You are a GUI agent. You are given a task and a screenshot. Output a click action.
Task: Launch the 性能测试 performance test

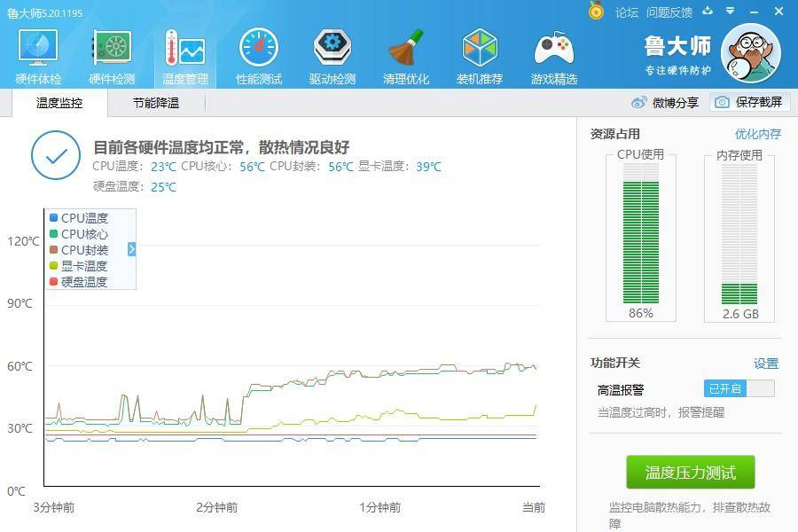pos(257,53)
